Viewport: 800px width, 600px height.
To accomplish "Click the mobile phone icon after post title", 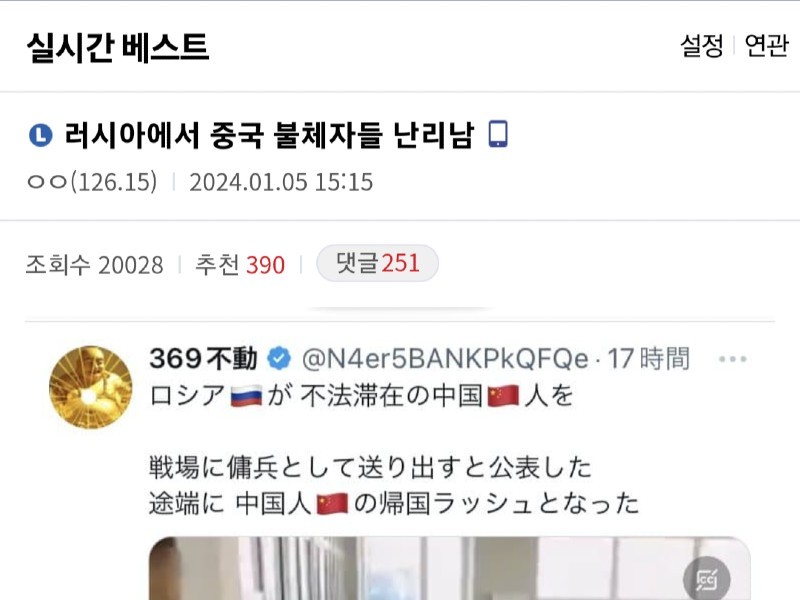I will click(x=498, y=134).
